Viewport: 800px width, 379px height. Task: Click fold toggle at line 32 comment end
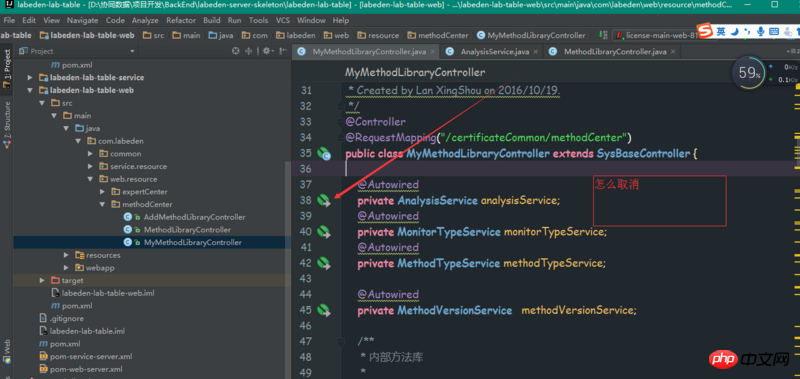(341, 106)
